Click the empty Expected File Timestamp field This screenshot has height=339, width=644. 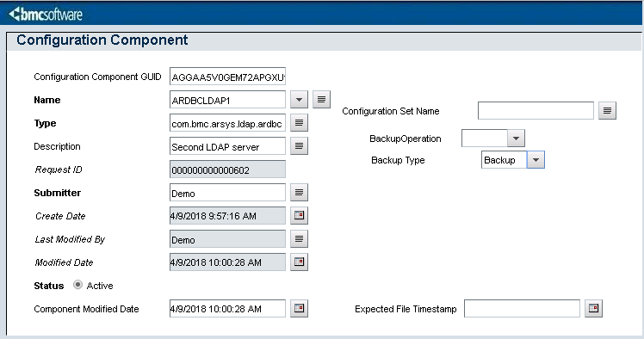click(522, 309)
